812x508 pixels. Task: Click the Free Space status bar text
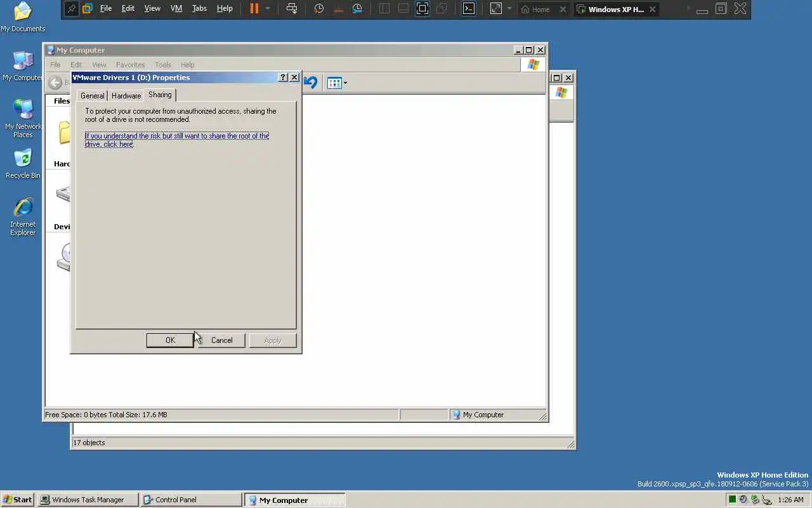pos(106,415)
